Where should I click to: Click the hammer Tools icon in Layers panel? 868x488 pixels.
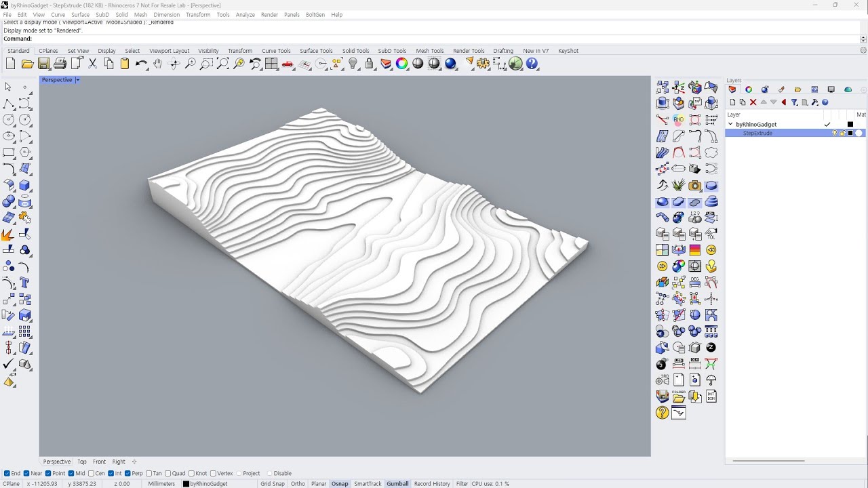814,102
